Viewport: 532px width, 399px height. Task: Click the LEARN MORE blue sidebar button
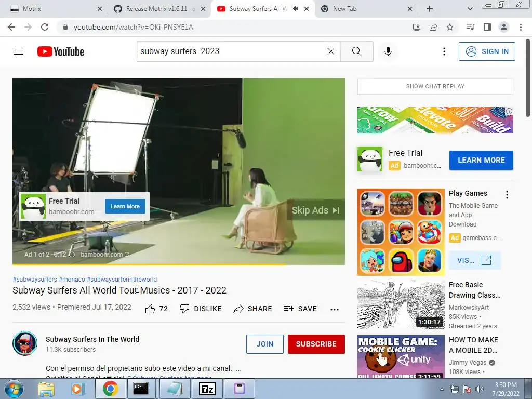pyautogui.click(x=481, y=160)
